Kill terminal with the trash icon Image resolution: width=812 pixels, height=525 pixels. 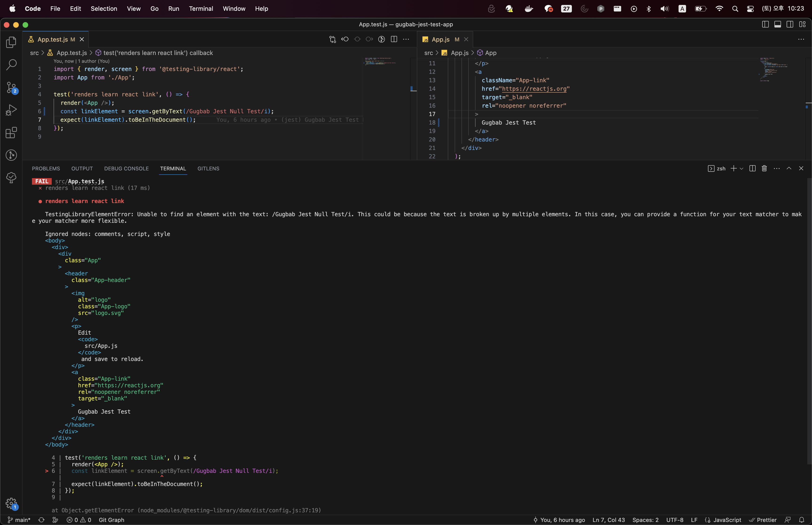tap(764, 168)
